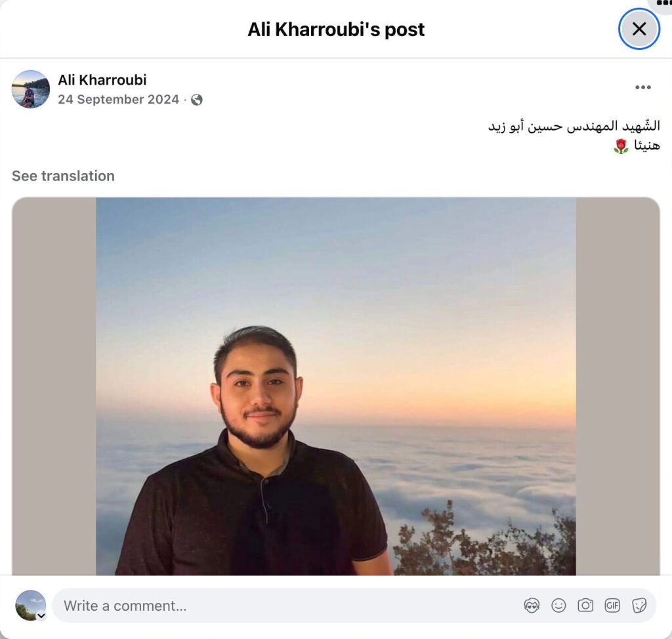
Task: Click the public globe audience icon
Action: [197, 100]
